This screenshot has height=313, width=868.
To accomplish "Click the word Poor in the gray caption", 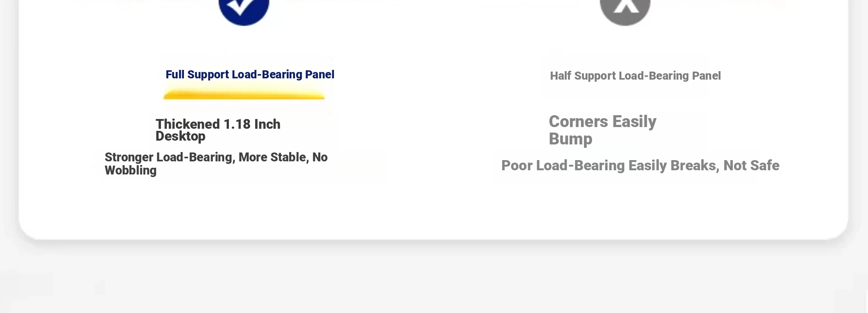I will pyautogui.click(x=517, y=166).
